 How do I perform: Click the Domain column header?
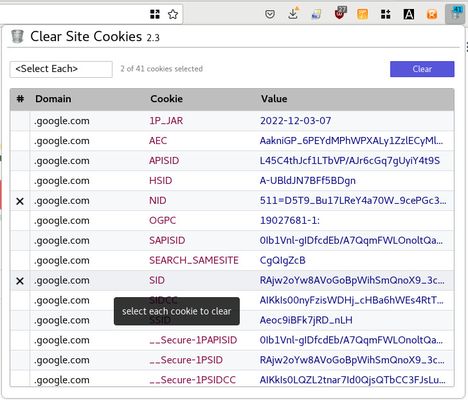coord(53,99)
